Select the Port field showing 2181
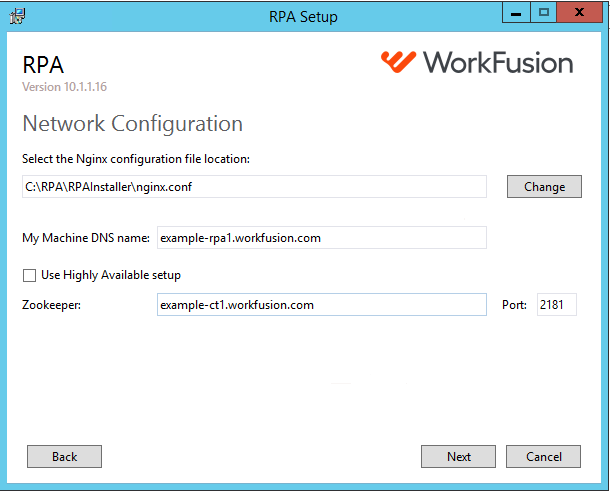The height and width of the screenshot is (492, 610). click(557, 305)
